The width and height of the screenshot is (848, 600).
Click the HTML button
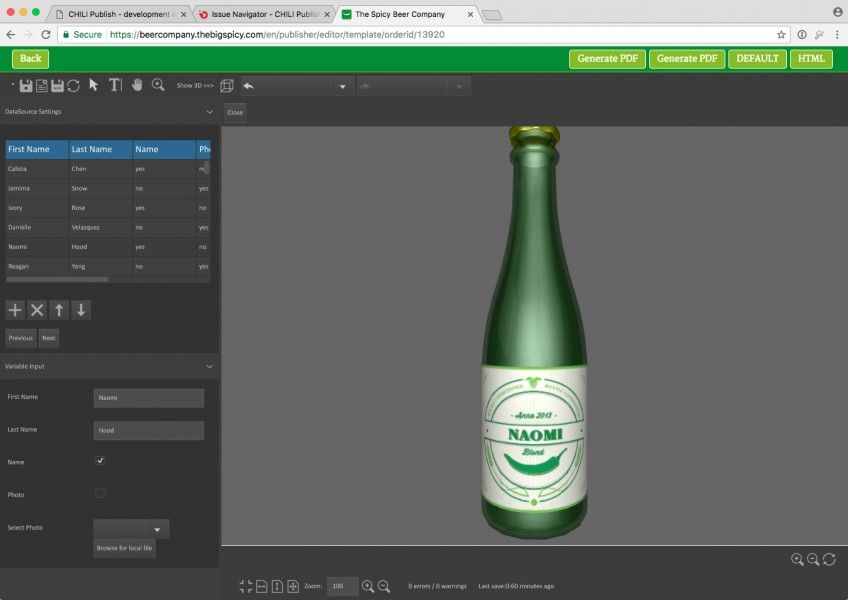coord(811,58)
